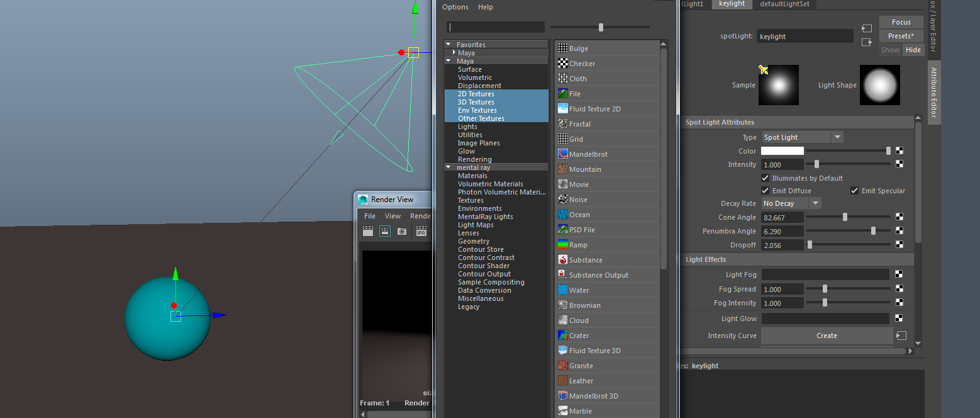
Task: Click the snapshot camera icon in Render View
Action: pos(402,232)
